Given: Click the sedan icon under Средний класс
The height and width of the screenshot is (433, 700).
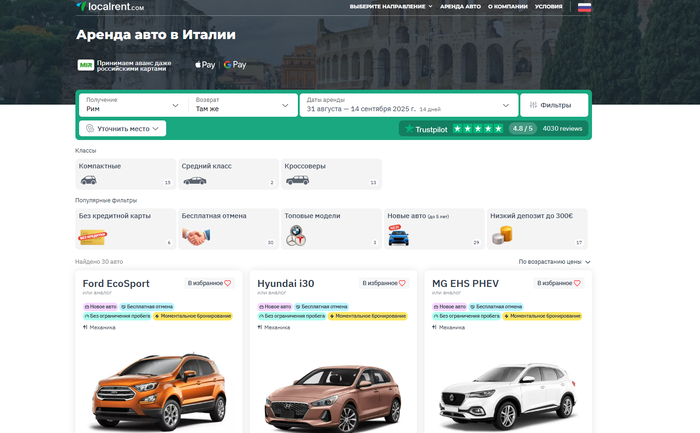Looking at the screenshot, I should [195, 181].
